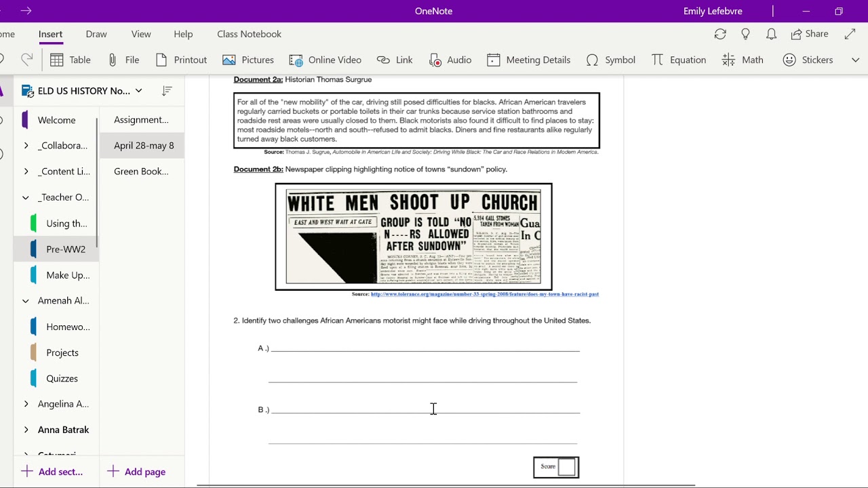Click the Score box

click(556, 467)
